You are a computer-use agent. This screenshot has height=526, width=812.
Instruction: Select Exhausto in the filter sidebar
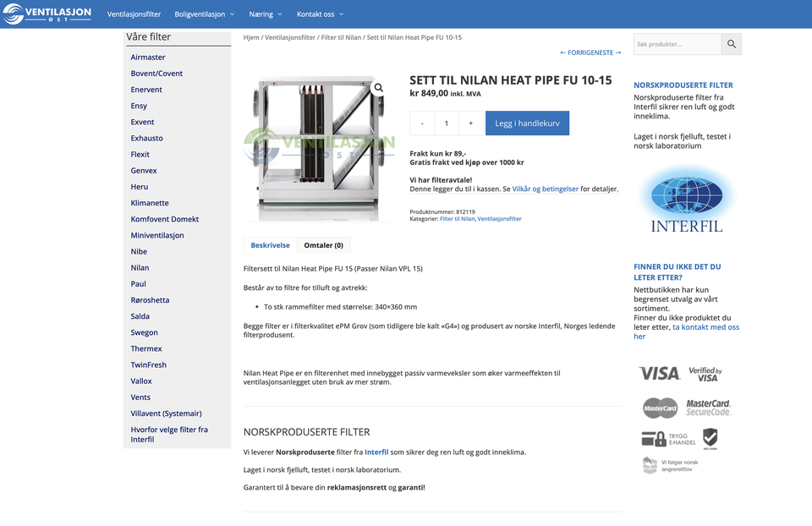(x=146, y=138)
